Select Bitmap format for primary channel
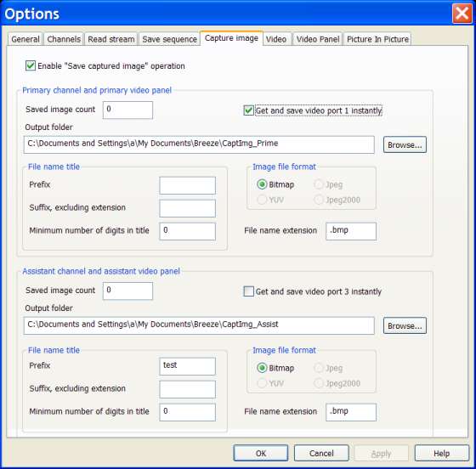 (x=262, y=184)
